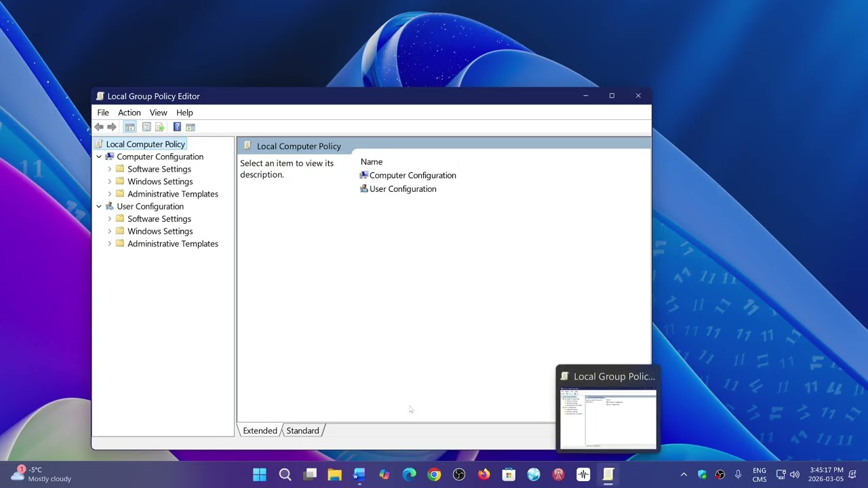868x488 pixels.
Task: Select User Configuration label in the tree
Action: (150, 206)
